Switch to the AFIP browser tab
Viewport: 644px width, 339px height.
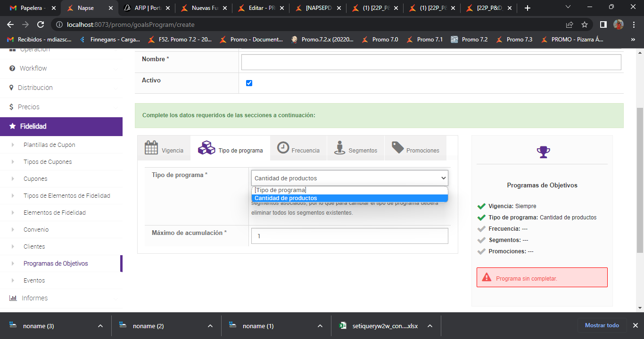(146, 8)
